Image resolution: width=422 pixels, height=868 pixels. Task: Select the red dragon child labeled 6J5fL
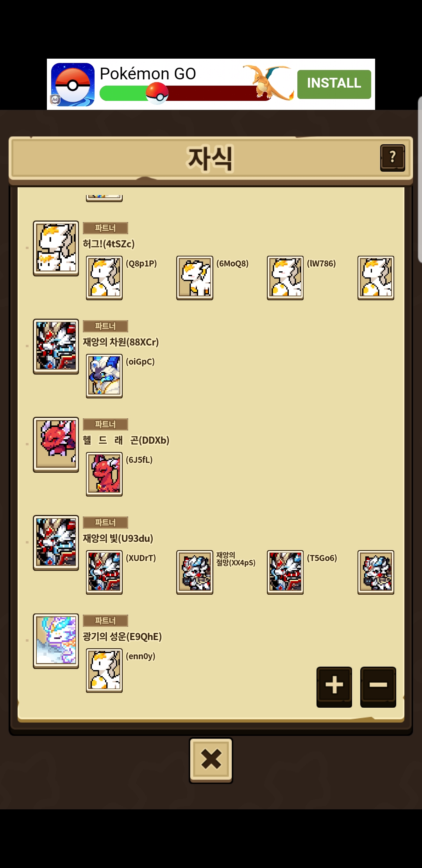(104, 474)
